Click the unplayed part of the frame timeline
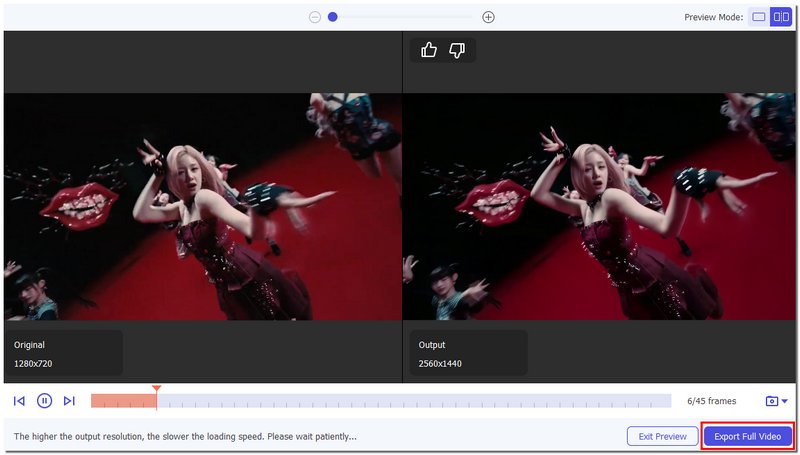Screen dimensions: 800x455 (x=410, y=401)
